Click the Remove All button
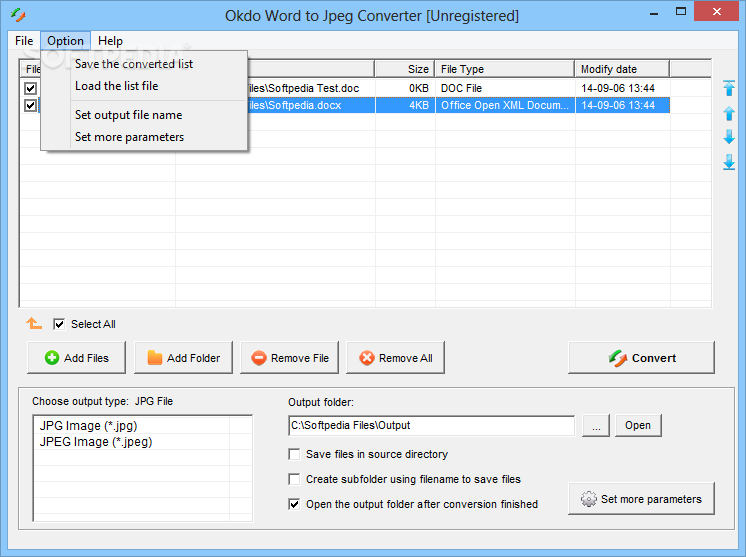The image size is (746, 557). click(395, 358)
